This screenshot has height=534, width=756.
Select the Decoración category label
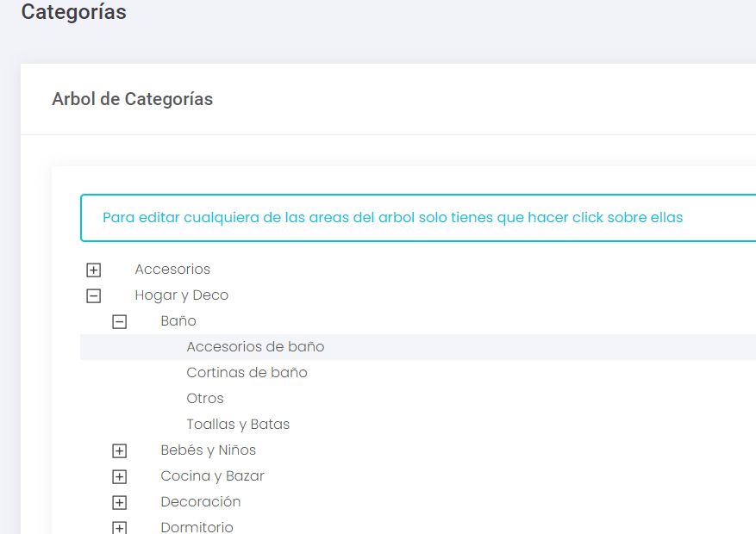click(x=201, y=502)
